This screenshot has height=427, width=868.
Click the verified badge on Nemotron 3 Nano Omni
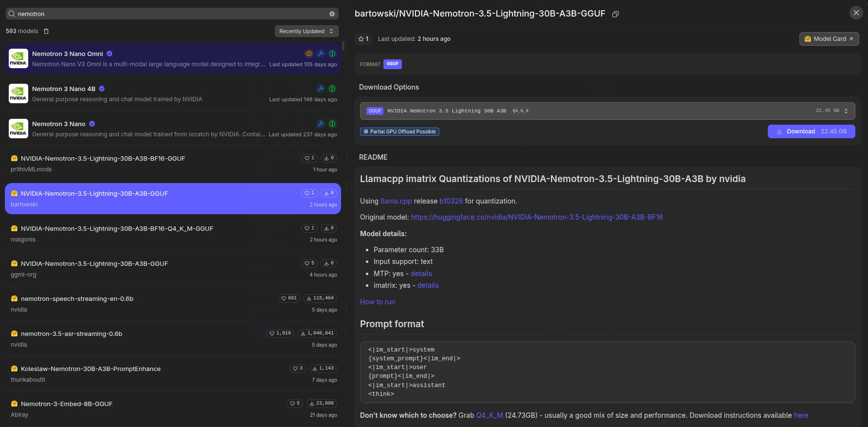pyautogui.click(x=109, y=54)
